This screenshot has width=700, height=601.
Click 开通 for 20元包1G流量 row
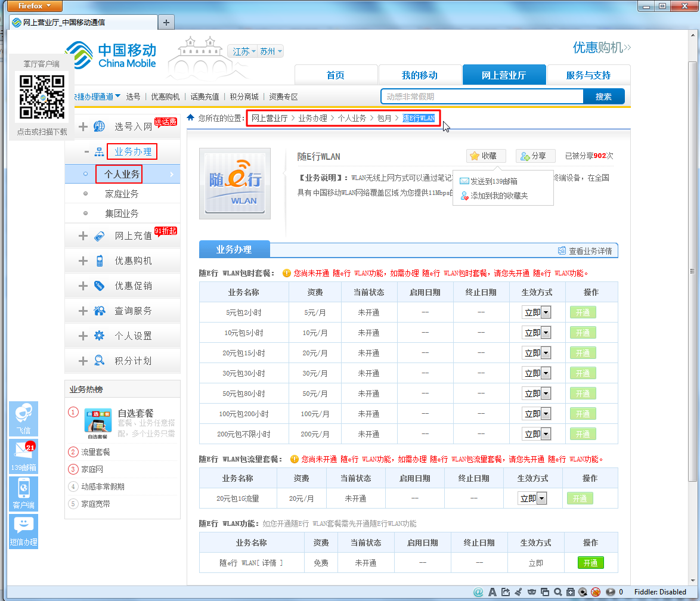(580, 498)
